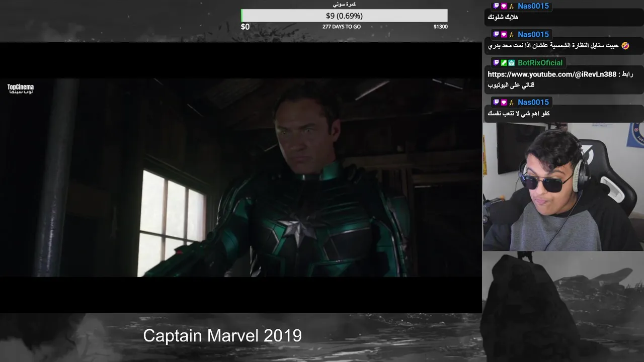644x362 pixels.
Task: Click the '277 DAYS TO GO' label
Action: 342,27
